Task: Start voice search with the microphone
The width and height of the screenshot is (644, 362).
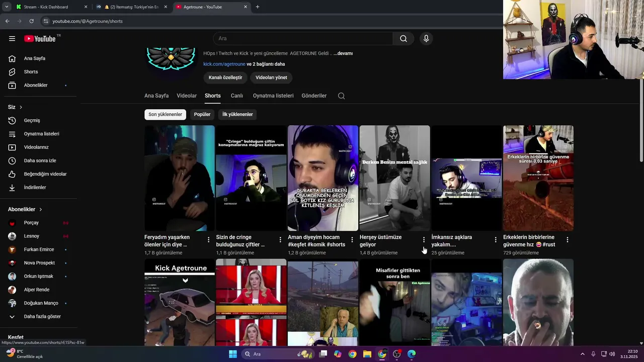Action: click(x=426, y=39)
